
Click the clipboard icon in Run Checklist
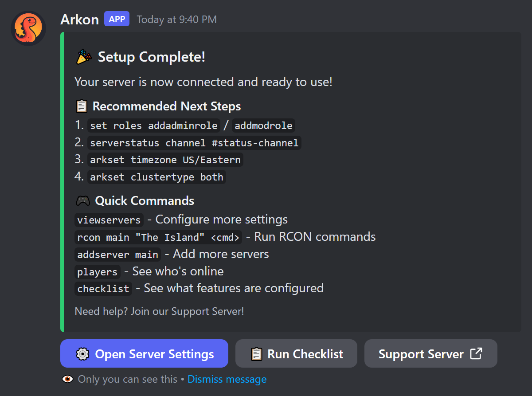coord(257,354)
